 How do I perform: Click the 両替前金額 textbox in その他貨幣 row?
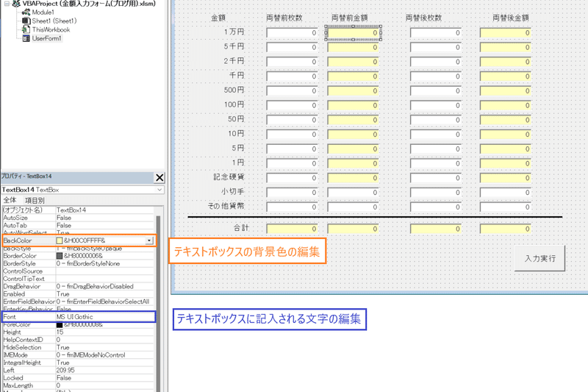click(353, 207)
